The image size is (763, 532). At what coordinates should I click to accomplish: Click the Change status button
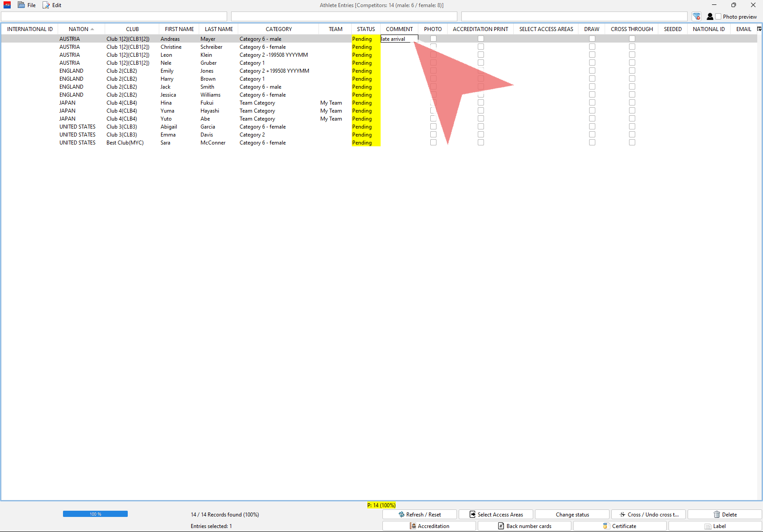coord(572,514)
